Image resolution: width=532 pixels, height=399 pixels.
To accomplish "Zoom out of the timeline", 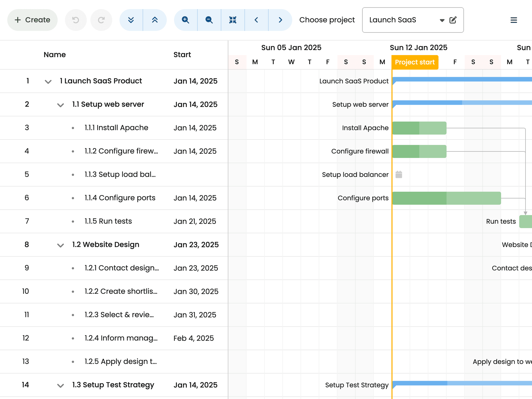I will coord(209,20).
